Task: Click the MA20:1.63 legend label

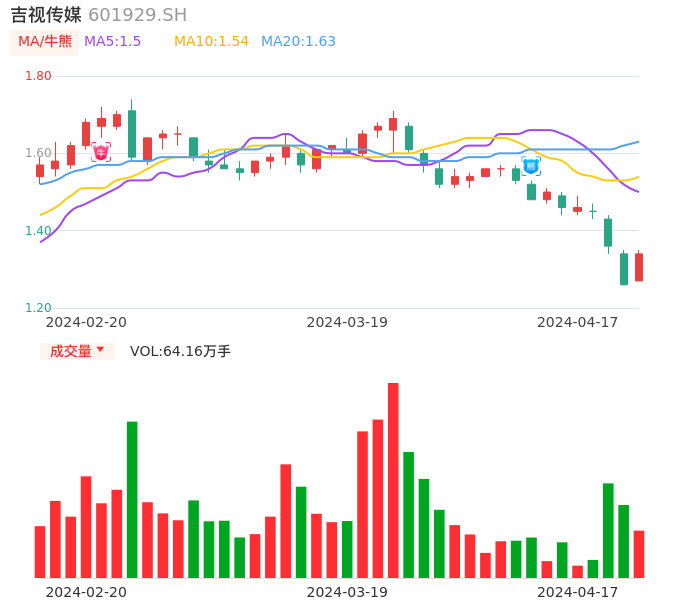Action: tap(298, 42)
